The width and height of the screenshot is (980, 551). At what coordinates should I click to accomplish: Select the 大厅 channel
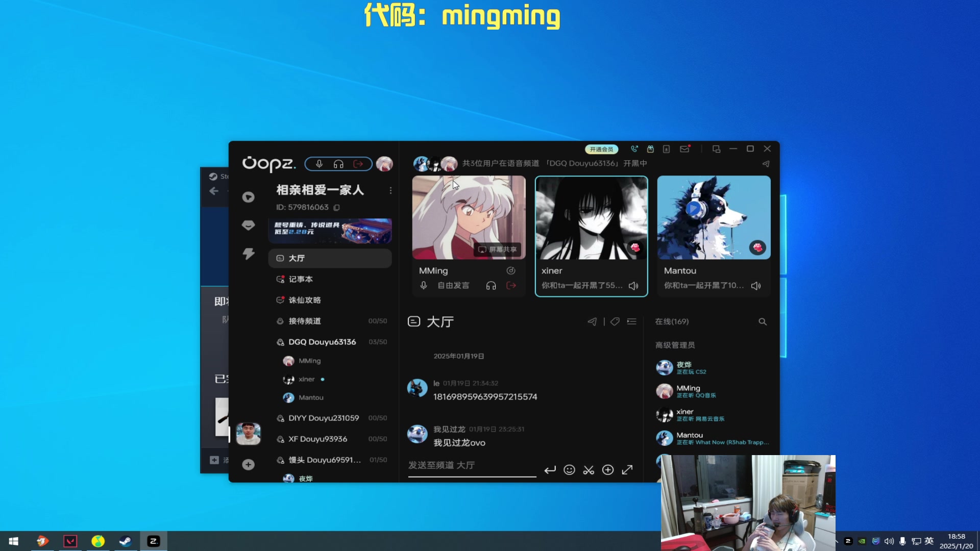click(x=330, y=258)
